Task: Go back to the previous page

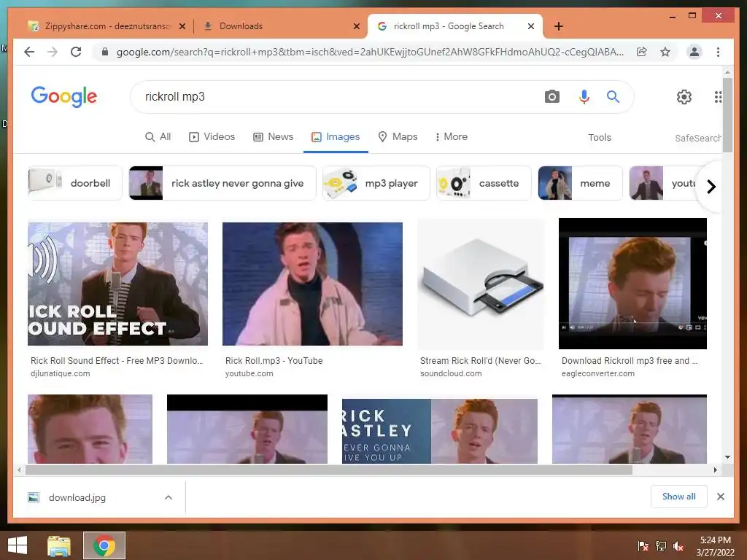Action: coord(29,52)
